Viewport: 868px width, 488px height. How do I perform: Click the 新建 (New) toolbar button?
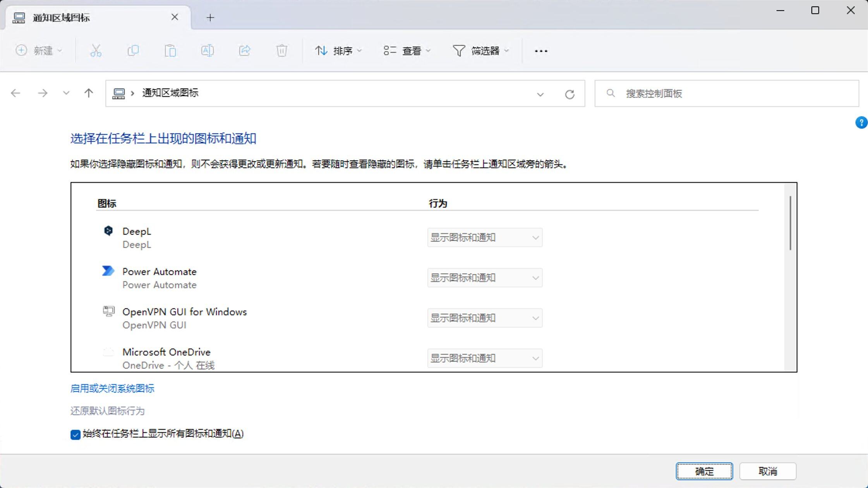(39, 51)
